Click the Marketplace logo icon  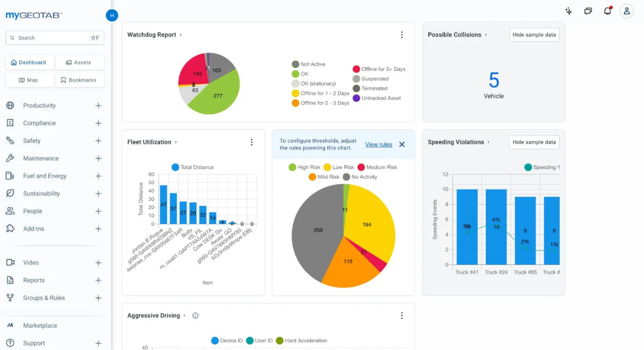10,326
